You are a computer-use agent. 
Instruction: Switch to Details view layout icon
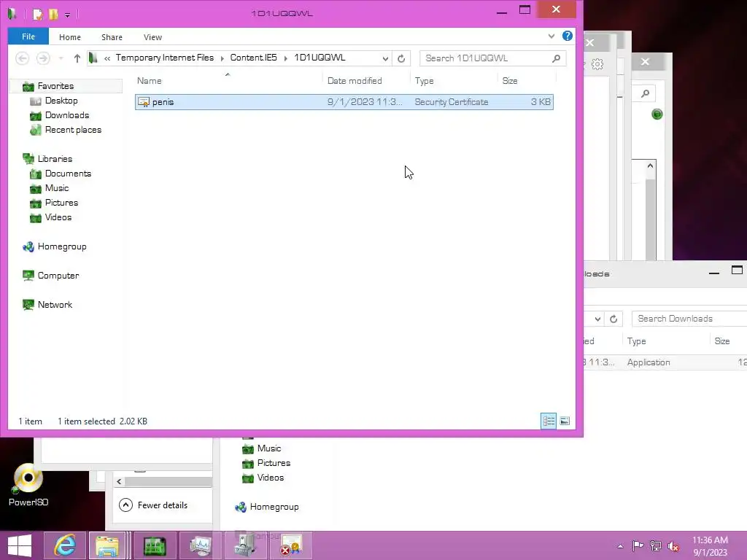(x=549, y=421)
